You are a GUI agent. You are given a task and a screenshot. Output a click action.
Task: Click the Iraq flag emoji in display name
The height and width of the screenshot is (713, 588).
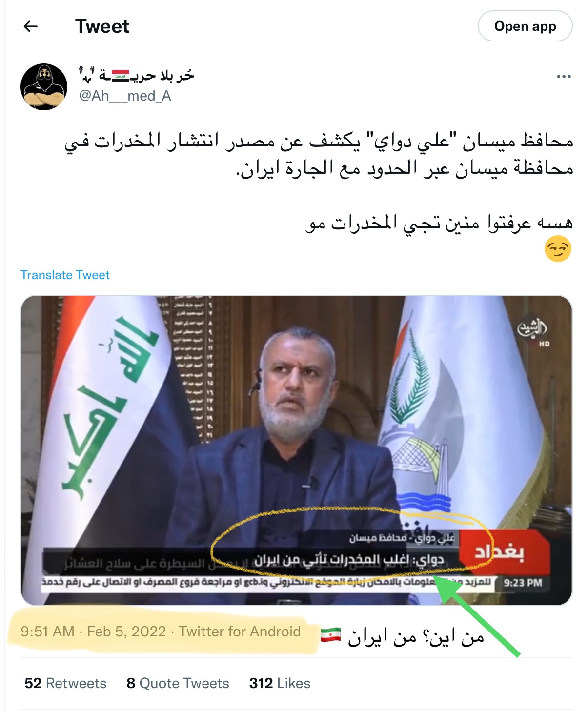click(x=121, y=76)
